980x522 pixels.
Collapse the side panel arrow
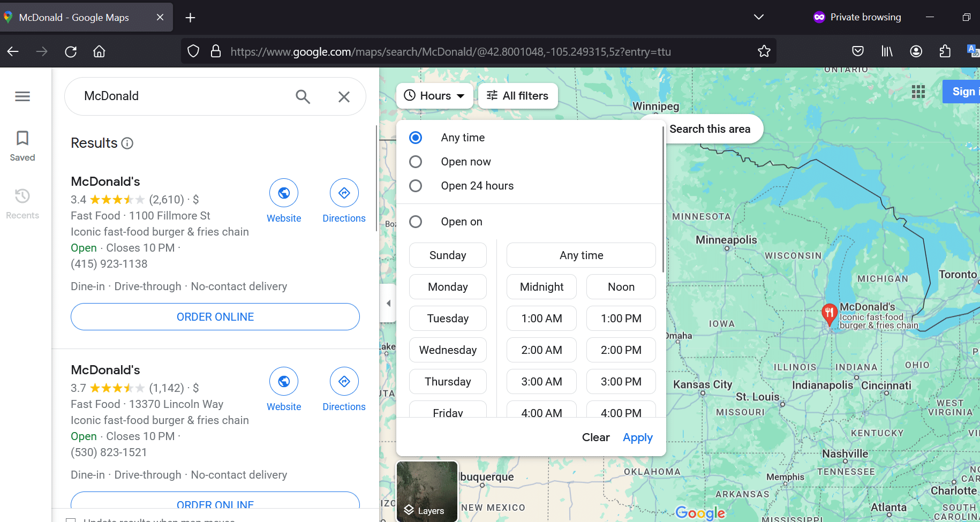tap(388, 303)
